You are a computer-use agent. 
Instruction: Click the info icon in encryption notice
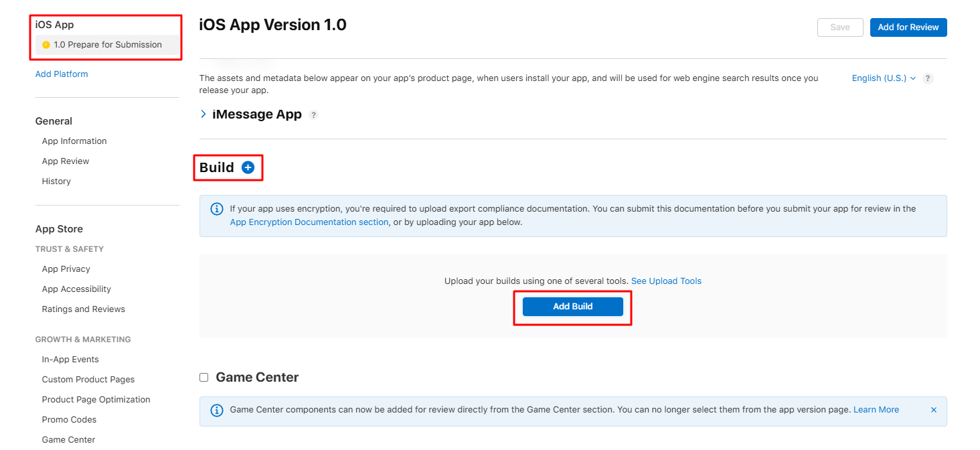(x=217, y=209)
